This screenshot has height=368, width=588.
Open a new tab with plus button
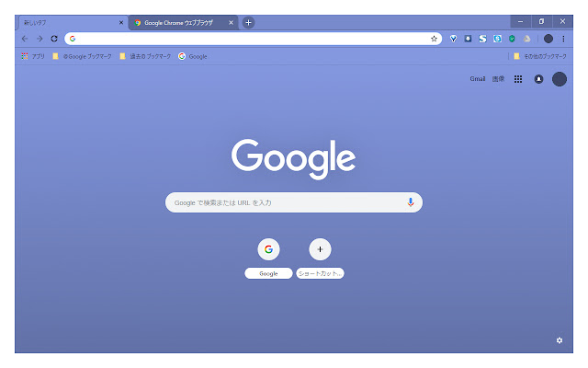click(248, 22)
